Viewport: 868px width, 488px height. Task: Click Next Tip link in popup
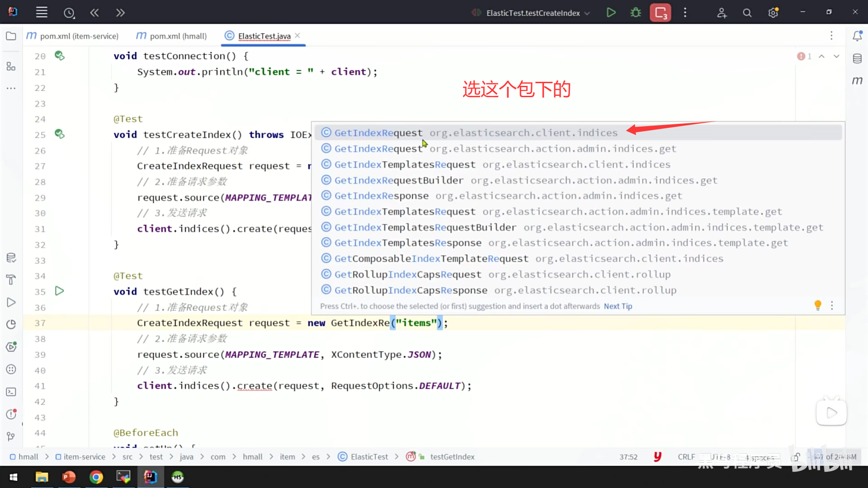pyautogui.click(x=618, y=306)
